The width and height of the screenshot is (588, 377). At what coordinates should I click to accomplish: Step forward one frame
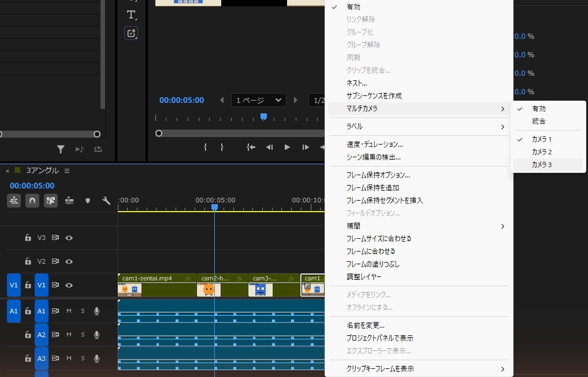(306, 147)
